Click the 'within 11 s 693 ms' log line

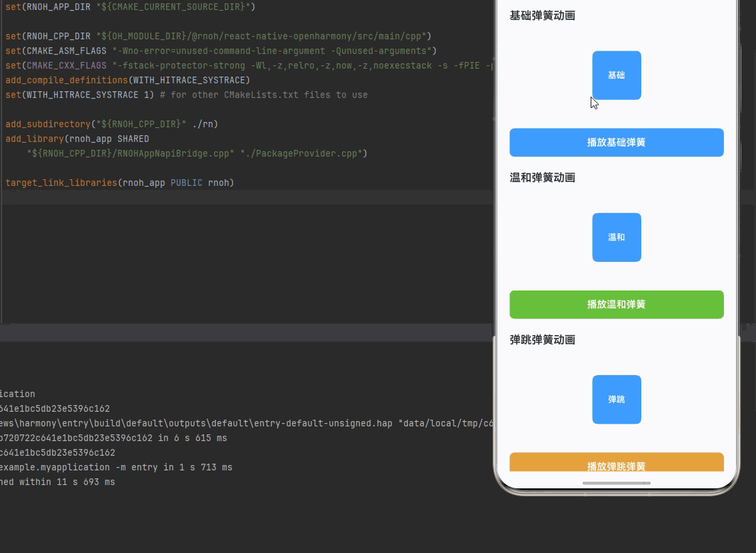[57, 482]
